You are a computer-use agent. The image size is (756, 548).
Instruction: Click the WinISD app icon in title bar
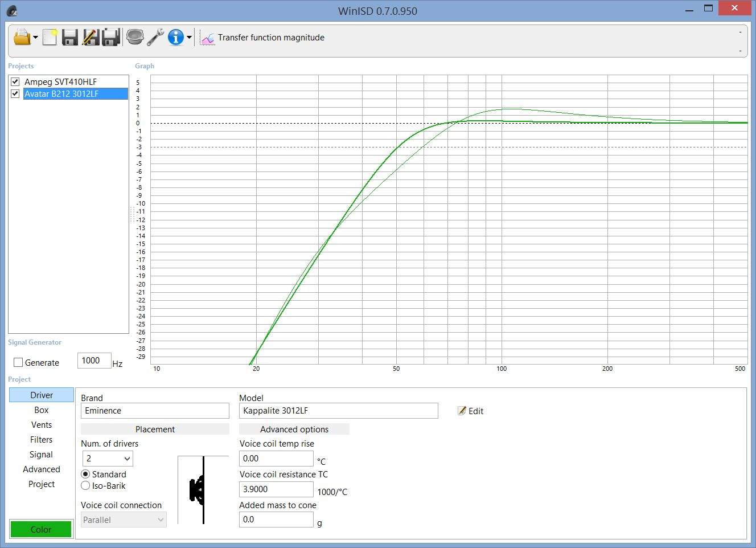(x=12, y=10)
